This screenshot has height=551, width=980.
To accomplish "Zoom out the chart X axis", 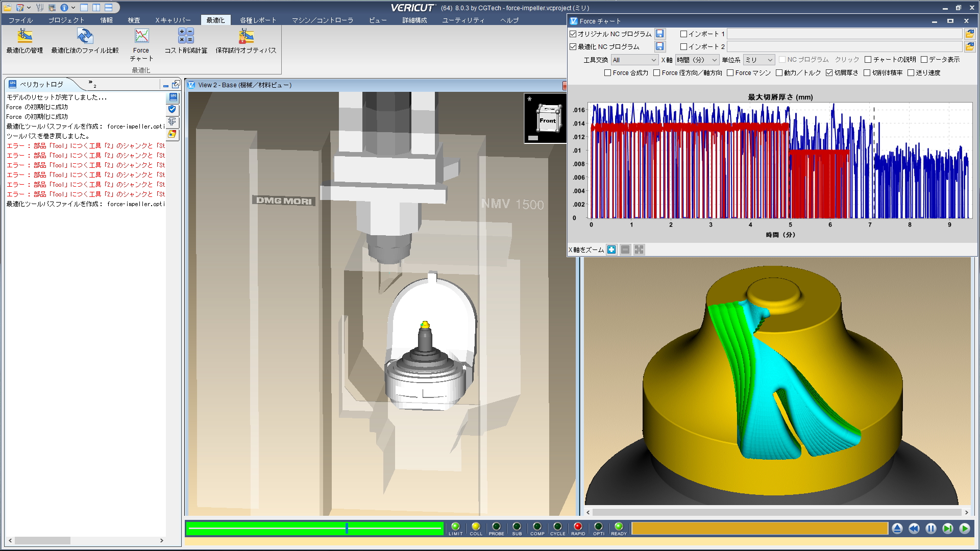I will point(625,249).
